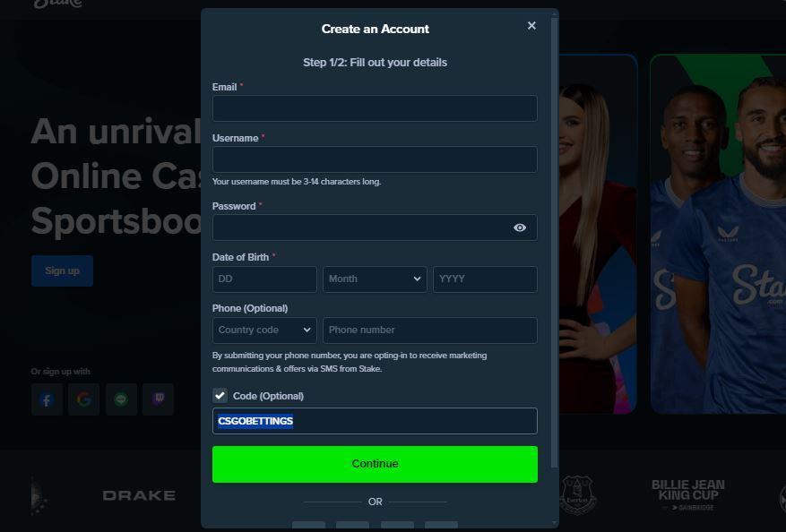Click the YYYY year field
Viewport: 786px width, 532px height.
pos(485,279)
